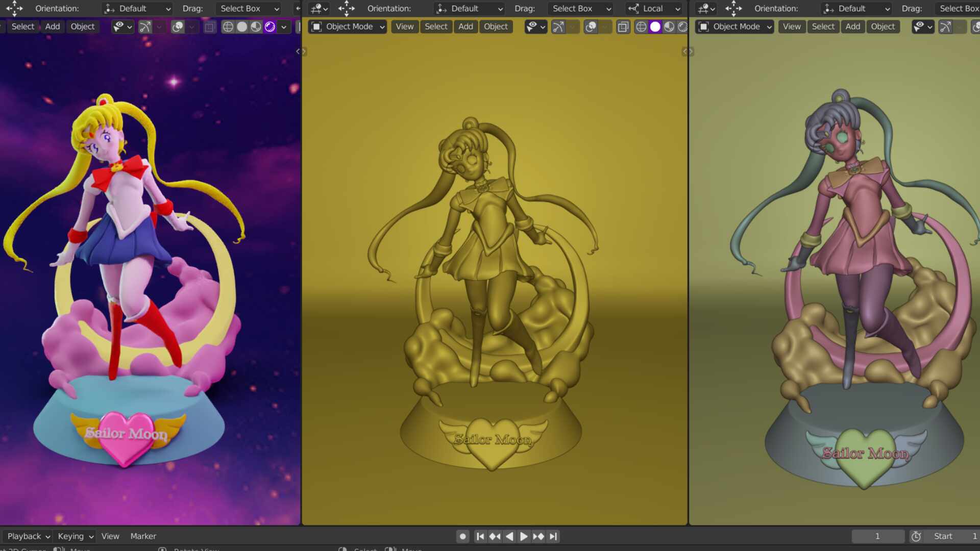This screenshot has height=551, width=980.
Task: Open the Orientation Default dropdown in the middle viewport
Action: click(x=470, y=9)
